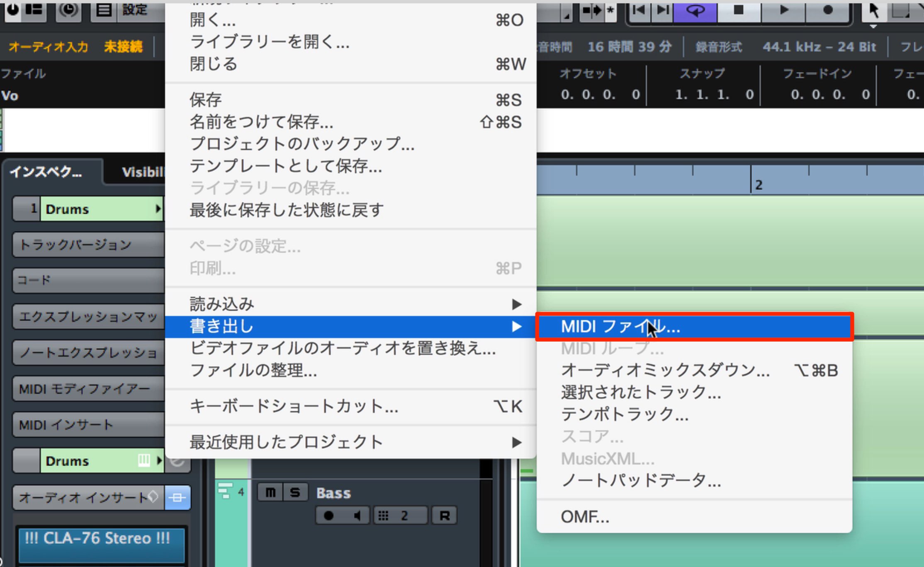Click the constrain delay compensation clock icon
924x567 pixels.
pyautogui.click(x=68, y=10)
